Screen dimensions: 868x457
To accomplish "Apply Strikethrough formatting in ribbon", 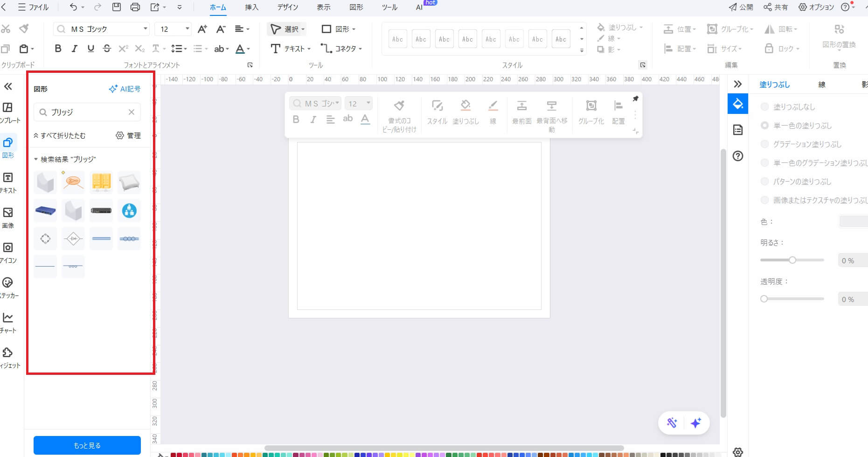I will (x=107, y=49).
